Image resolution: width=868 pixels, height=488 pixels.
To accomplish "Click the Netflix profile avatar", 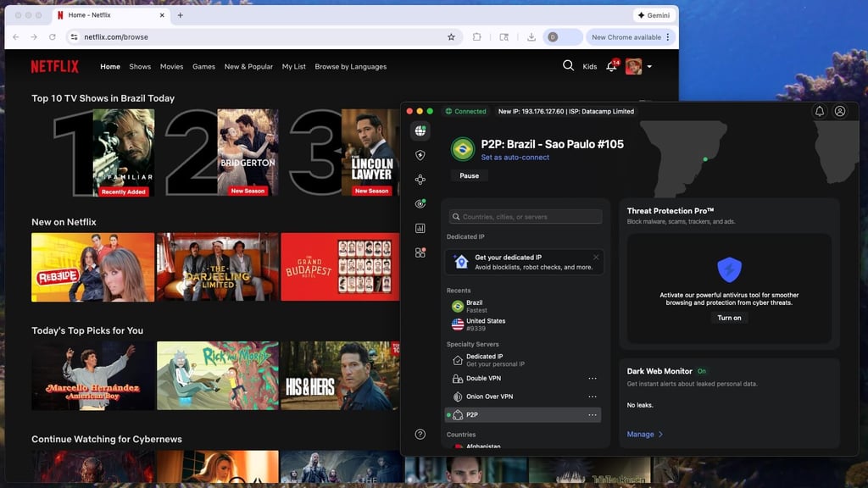I will 634,66.
